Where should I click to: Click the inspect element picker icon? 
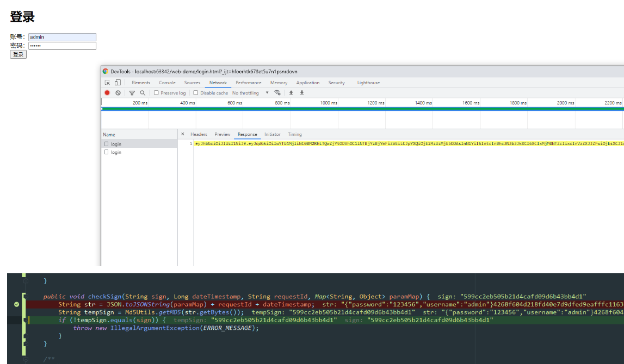click(107, 83)
